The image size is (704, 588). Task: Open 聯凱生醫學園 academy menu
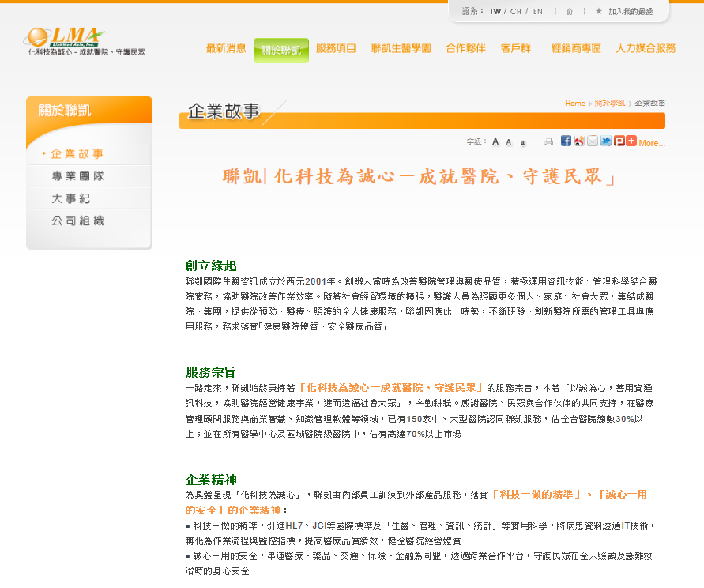401,48
